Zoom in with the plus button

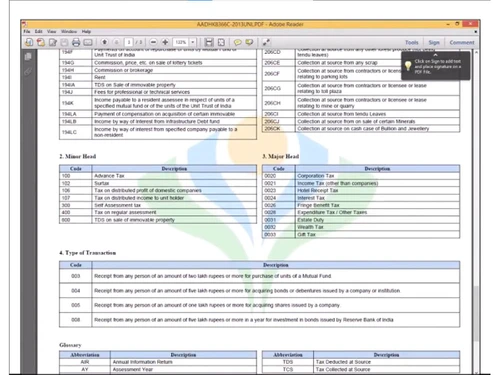165,42
